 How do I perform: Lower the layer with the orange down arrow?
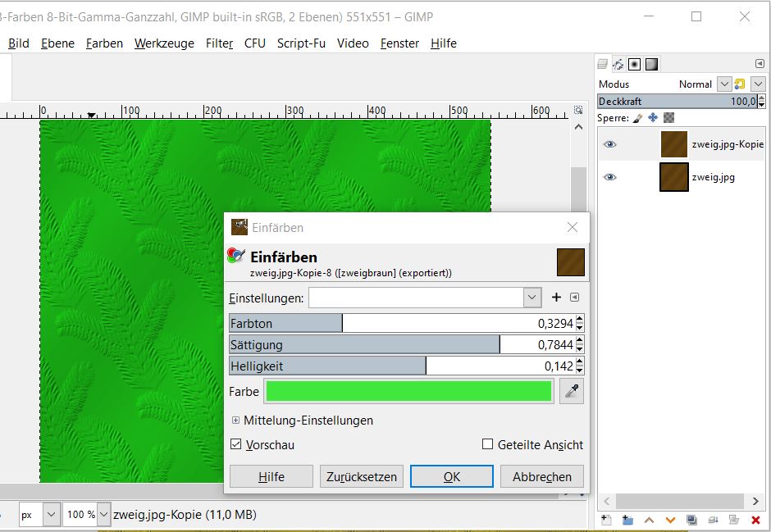tap(670, 520)
